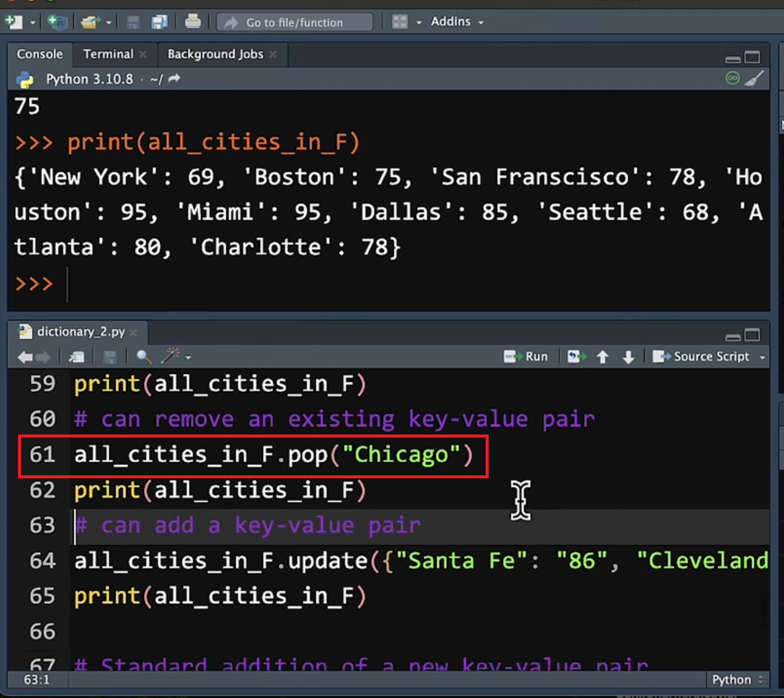Viewport: 784px width, 698px height.
Task: Click the Re-run previous code icon
Action: click(576, 357)
